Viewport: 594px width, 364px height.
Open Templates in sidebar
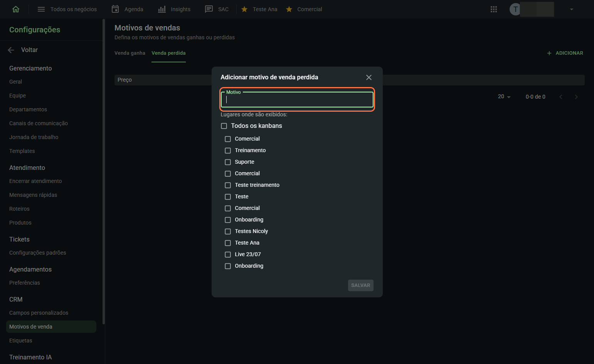click(22, 151)
